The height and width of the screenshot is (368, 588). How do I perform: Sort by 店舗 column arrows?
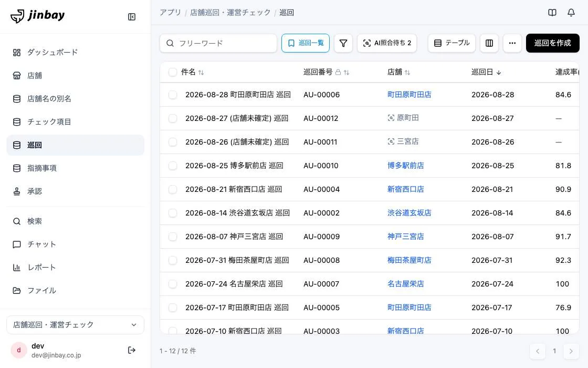pyautogui.click(x=407, y=73)
